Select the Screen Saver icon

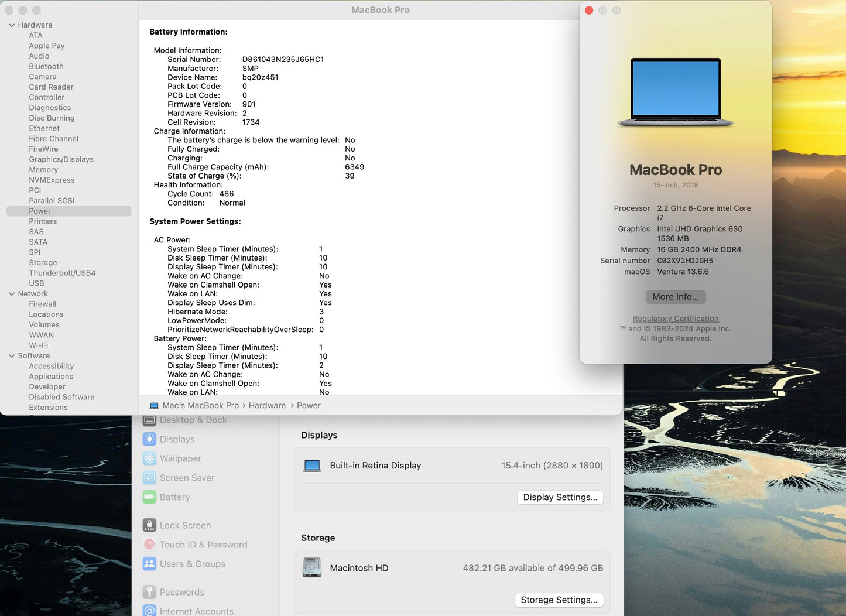point(149,478)
